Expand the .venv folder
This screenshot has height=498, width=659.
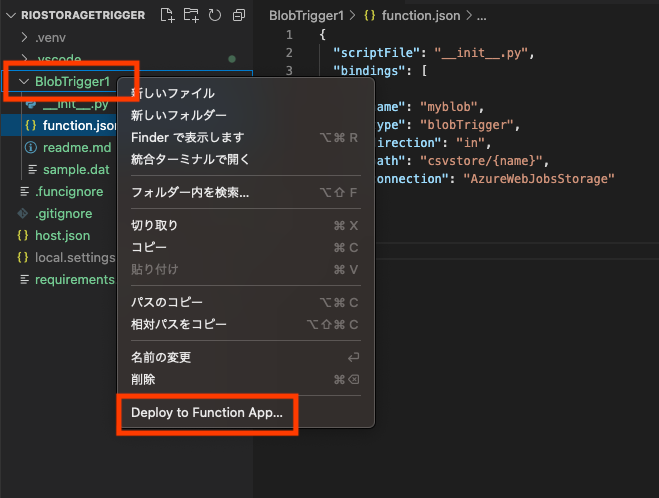(24, 37)
